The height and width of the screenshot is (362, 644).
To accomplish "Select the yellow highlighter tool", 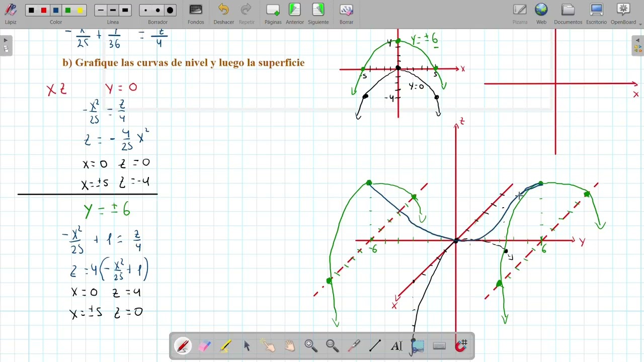I will 226,346.
